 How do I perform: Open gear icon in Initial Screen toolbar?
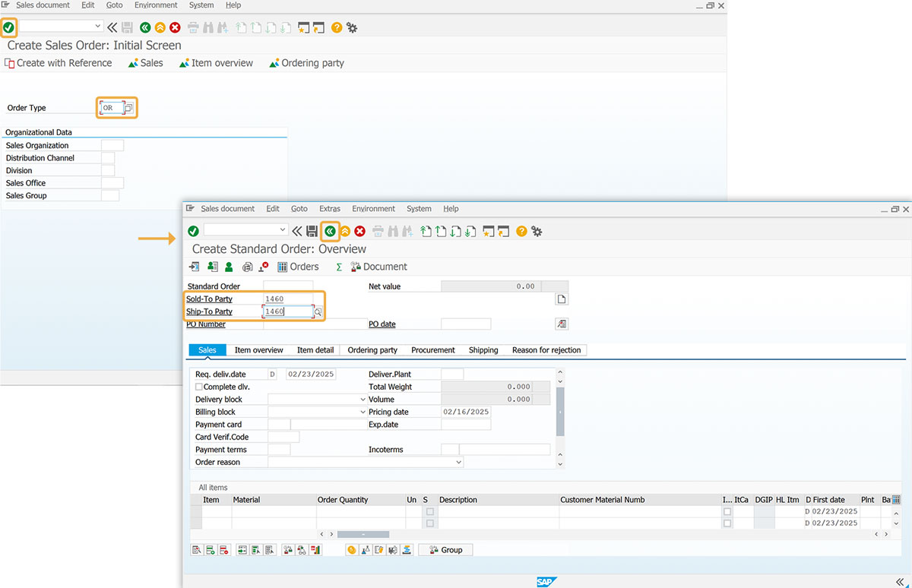click(x=352, y=27)
